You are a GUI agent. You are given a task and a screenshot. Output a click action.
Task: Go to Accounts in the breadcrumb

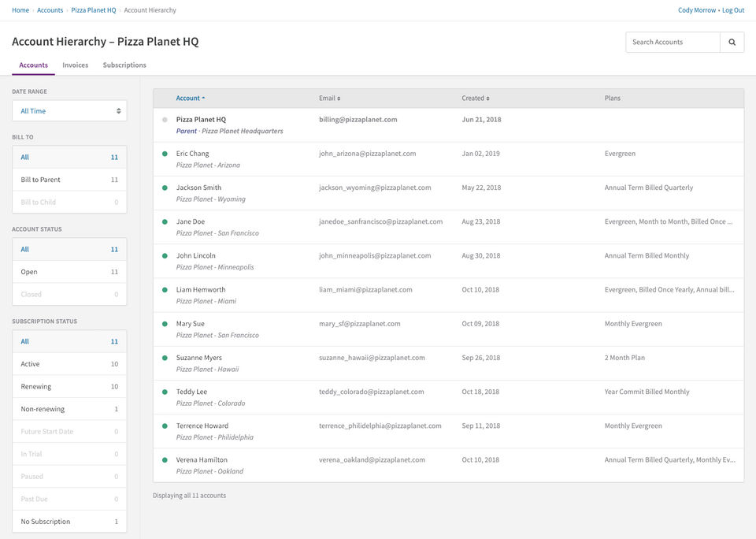(50, 10)
